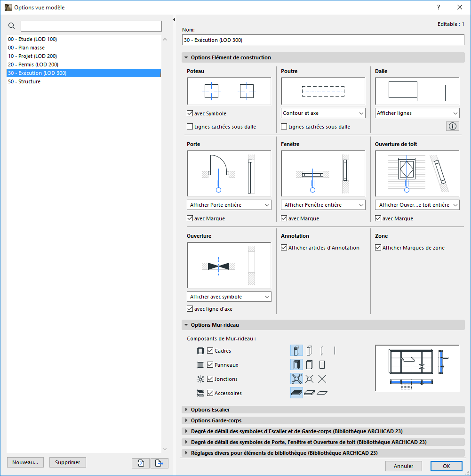Open the Contour et axe dropdown for Poutre
471x476 pixels.
pyautogui.click(x=323, y=113)
